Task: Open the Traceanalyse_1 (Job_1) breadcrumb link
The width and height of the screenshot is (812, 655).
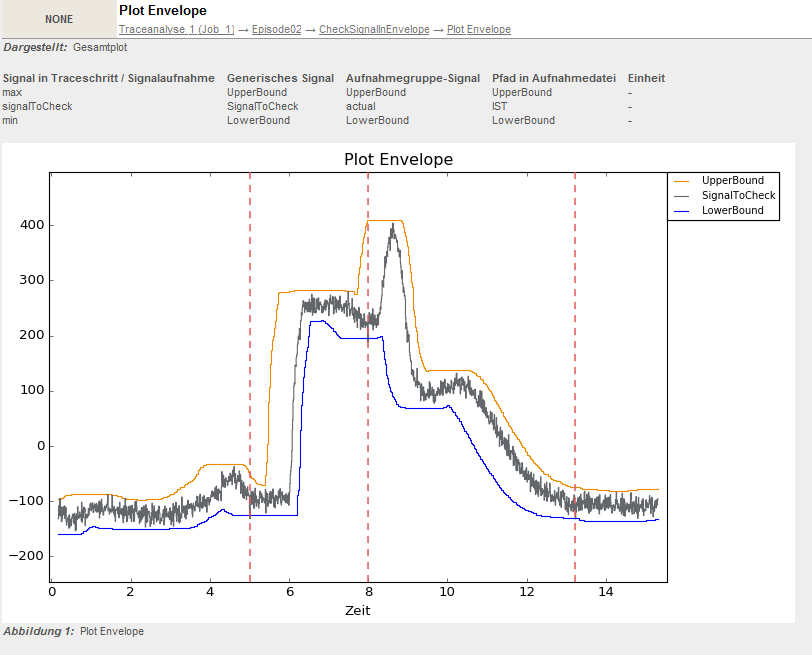Action: [177, 30]
